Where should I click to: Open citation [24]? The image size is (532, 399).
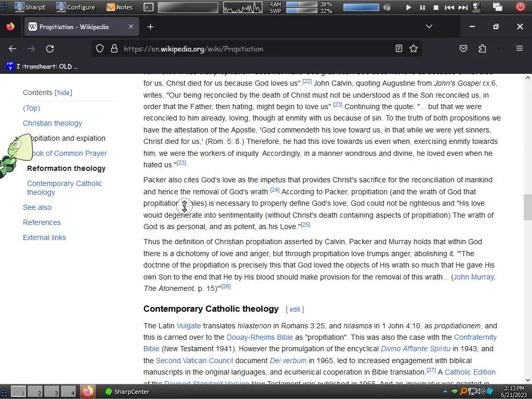click(275, 190)
